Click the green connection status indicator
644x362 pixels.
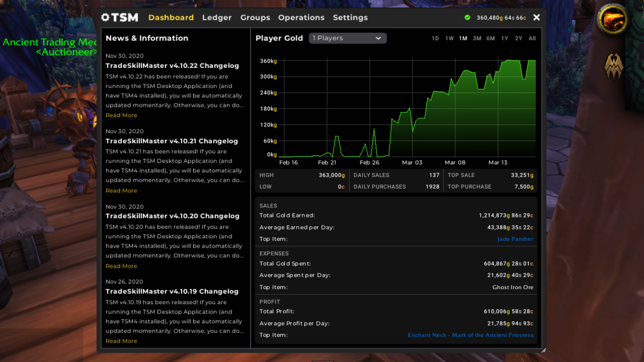(467, 18)
